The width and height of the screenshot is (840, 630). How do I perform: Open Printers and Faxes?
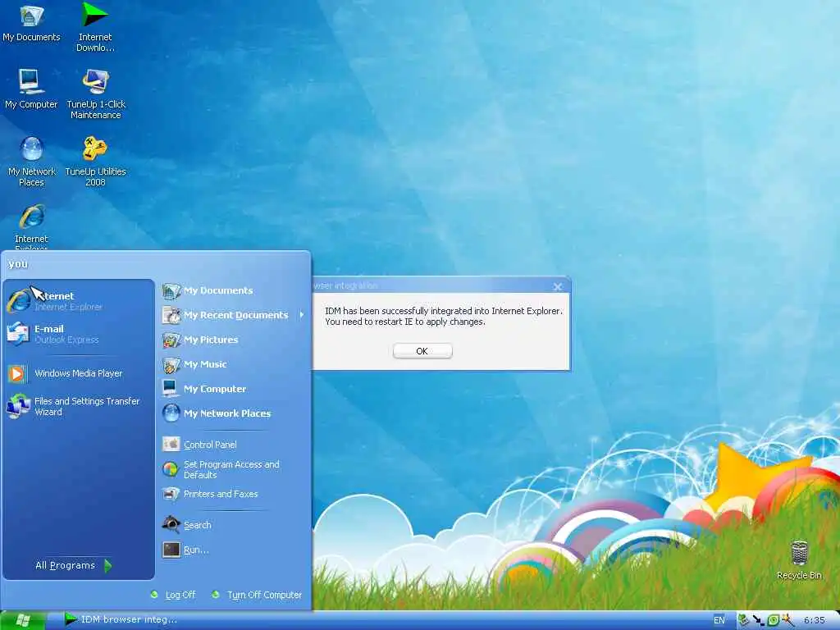point(234,494)
